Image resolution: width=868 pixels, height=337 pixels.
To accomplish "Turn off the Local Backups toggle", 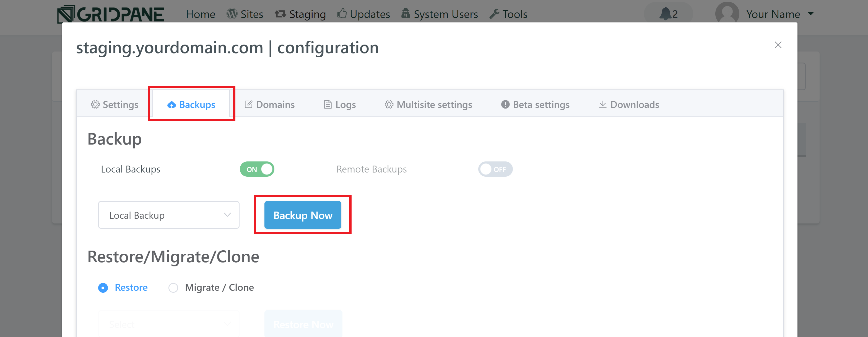I will [257, 169].
